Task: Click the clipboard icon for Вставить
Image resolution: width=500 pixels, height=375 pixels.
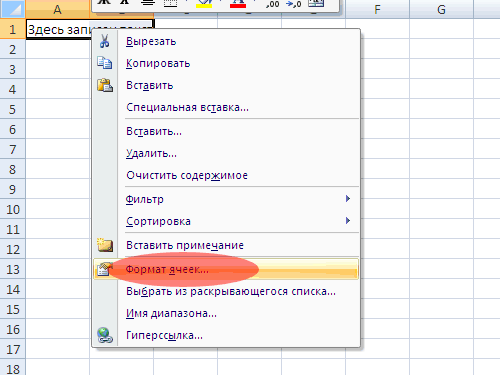Action: click(x=105, y=85)
